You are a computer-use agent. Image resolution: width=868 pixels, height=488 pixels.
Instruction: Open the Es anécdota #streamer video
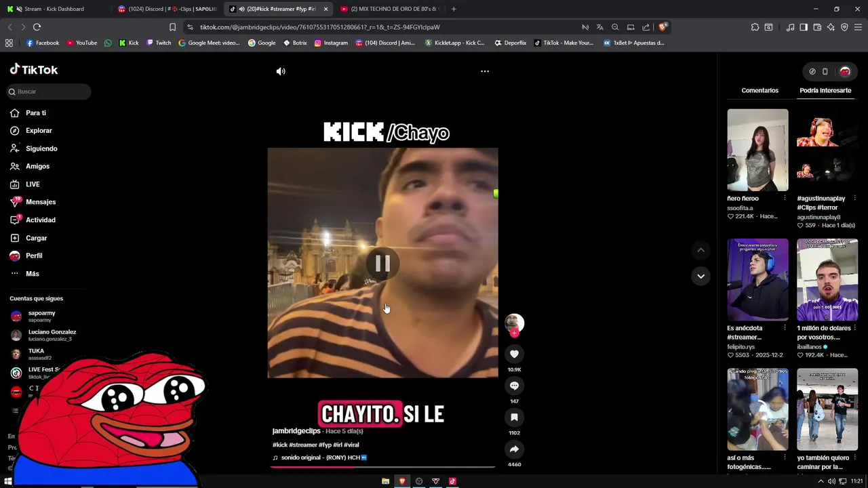coord(757,280)
